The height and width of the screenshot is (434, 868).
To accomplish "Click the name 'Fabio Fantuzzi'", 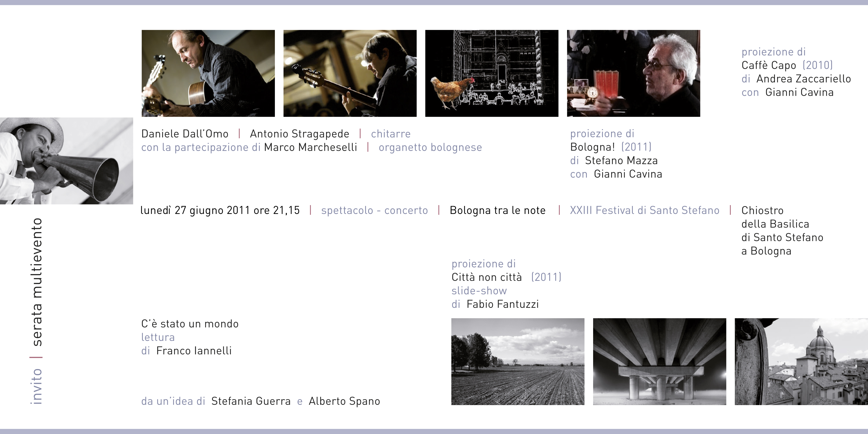I will coord(502,304).
